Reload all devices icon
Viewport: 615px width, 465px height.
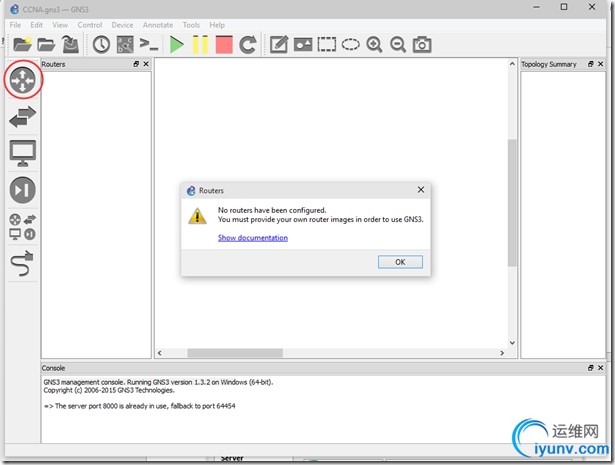click(248, 44)
